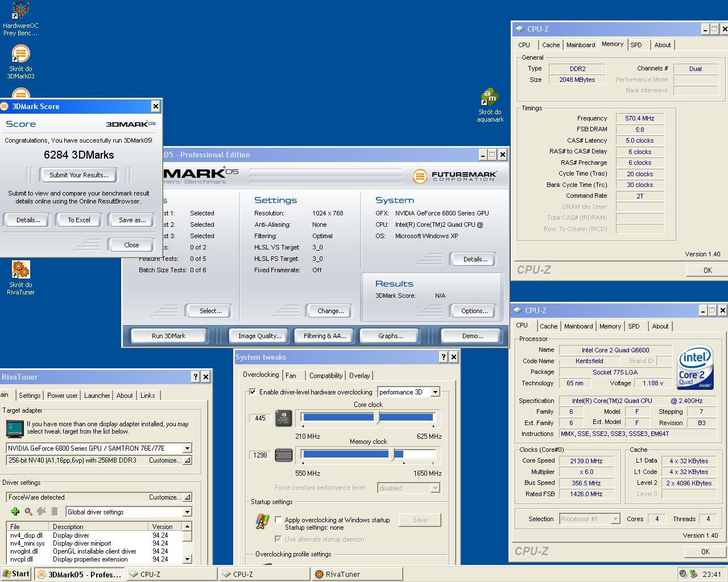Open the Global driver settings dropdown
Image resolution: width=728 pixels, height=582 pixels.
click(x=187, y=512)
